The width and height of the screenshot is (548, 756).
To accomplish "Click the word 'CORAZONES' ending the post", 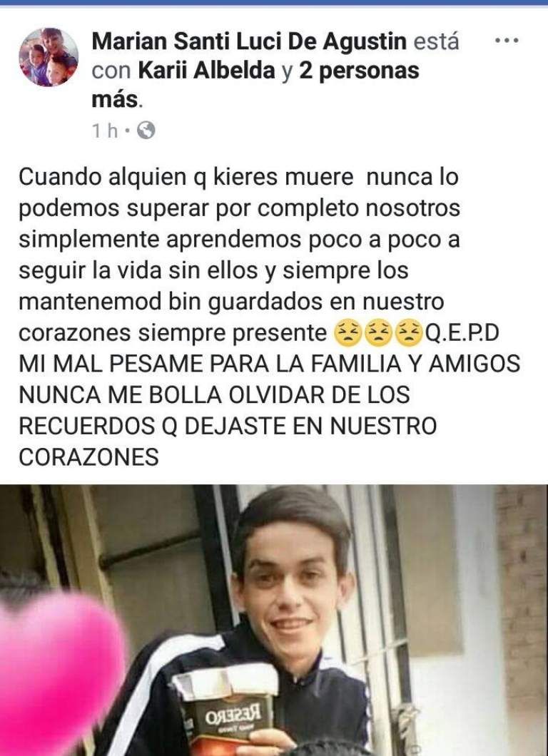I will coord(88,458).
